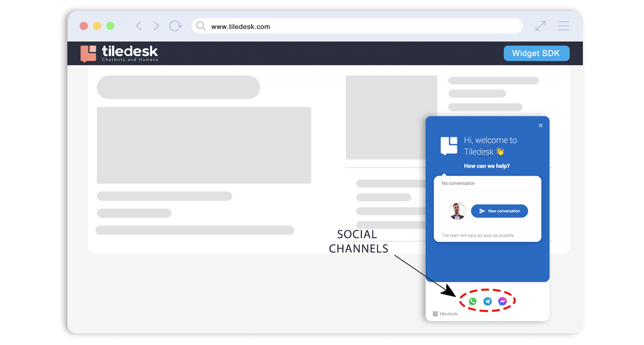Open Facebook Messenger channel icon
The height and width of the screenshot is (345, 644).
tap(502, 301)
